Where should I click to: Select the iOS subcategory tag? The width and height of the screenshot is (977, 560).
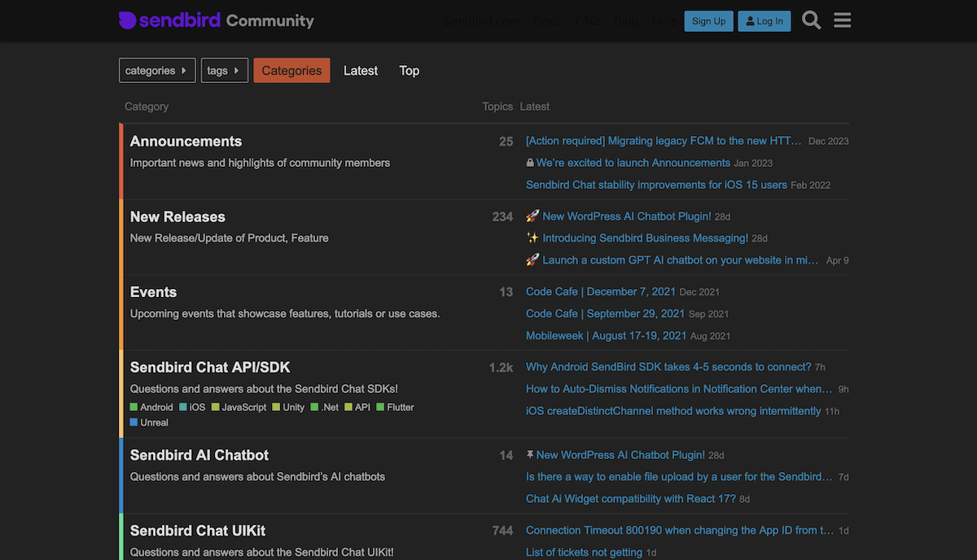click(x=192, y=407)
